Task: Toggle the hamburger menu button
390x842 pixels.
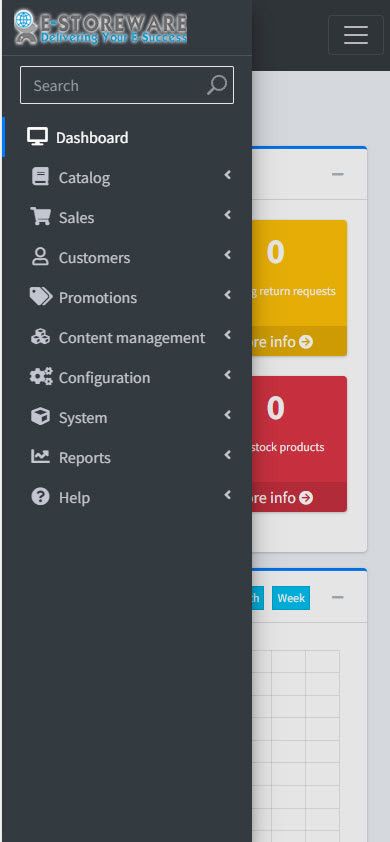Action: (356, 35)
